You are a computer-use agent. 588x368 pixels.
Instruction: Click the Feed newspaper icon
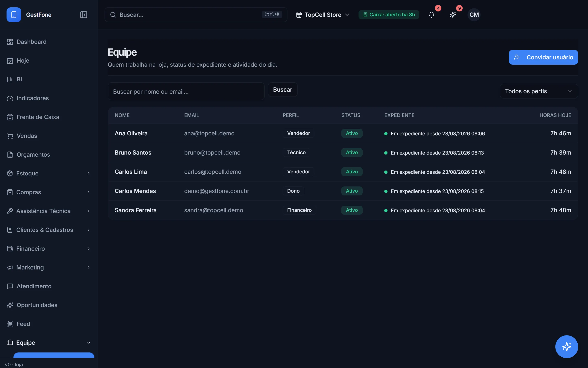click(x=10, y=324)
